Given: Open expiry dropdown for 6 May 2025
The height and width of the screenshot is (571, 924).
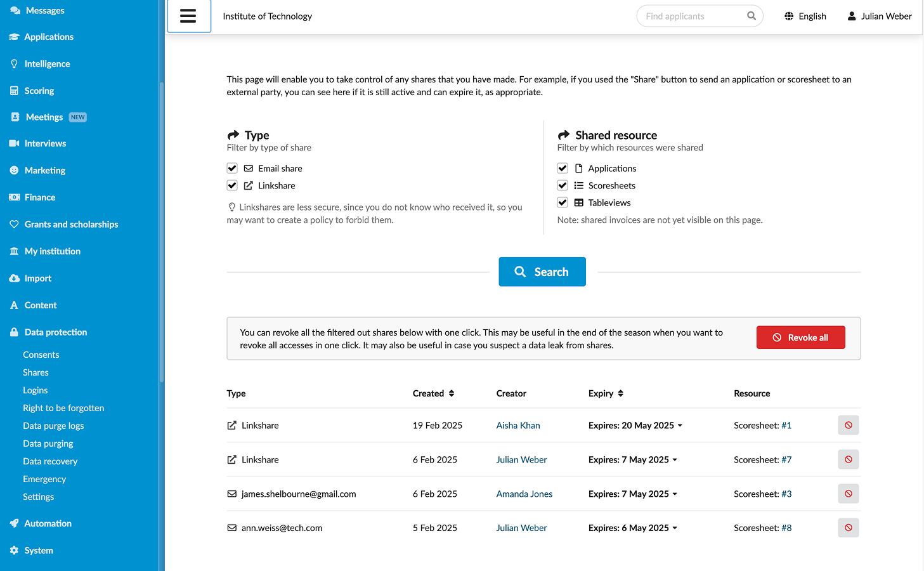Looking at the screenshot, I should [633, 528].
